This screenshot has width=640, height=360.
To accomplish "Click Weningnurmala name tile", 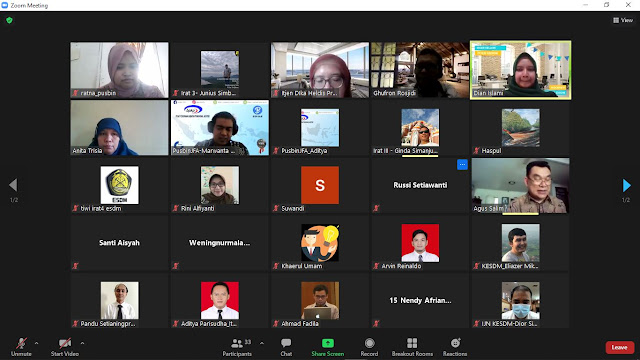I will pos(220,243).
